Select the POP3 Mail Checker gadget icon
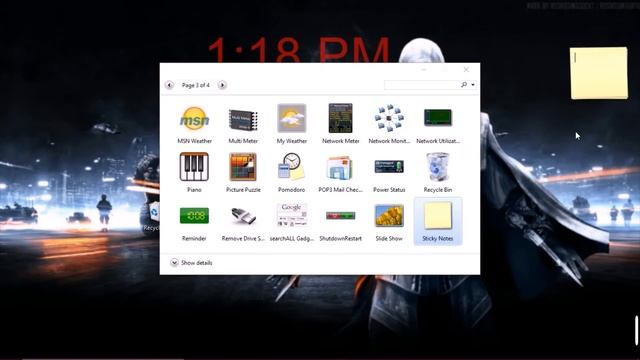640x360 pixels. [x=340, y=167]
